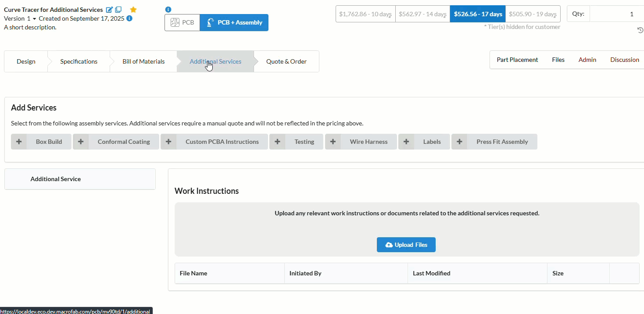This screenshot has width=644, height=314.
Task: Click the Qty input field
Action: point(616,14)
